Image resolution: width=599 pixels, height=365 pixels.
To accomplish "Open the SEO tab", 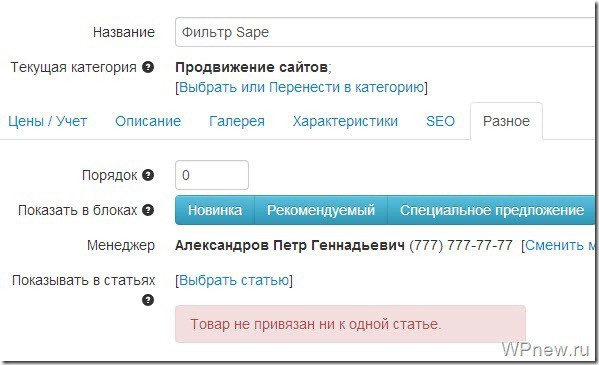I will coord(440,121).
